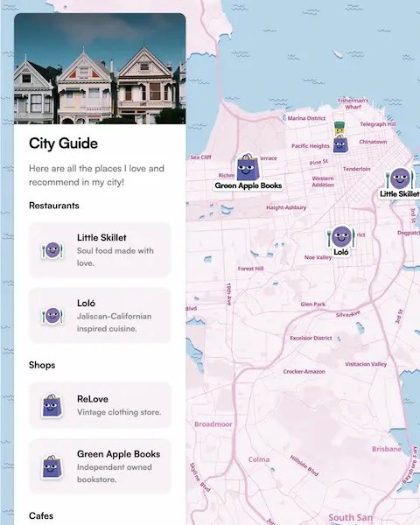
Task: Click the 'Crocker-Amazon' map label
Action: tap(304, 371)
